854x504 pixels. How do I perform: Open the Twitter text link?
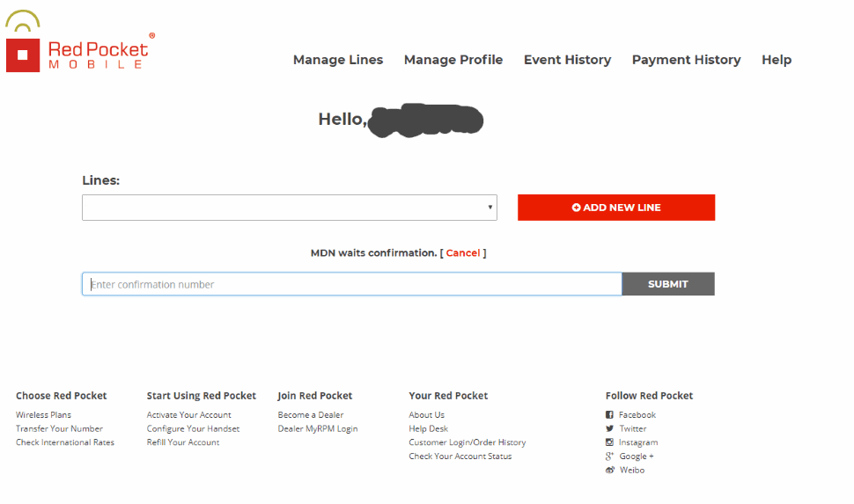pyautogui.click(x=633, y=429)
